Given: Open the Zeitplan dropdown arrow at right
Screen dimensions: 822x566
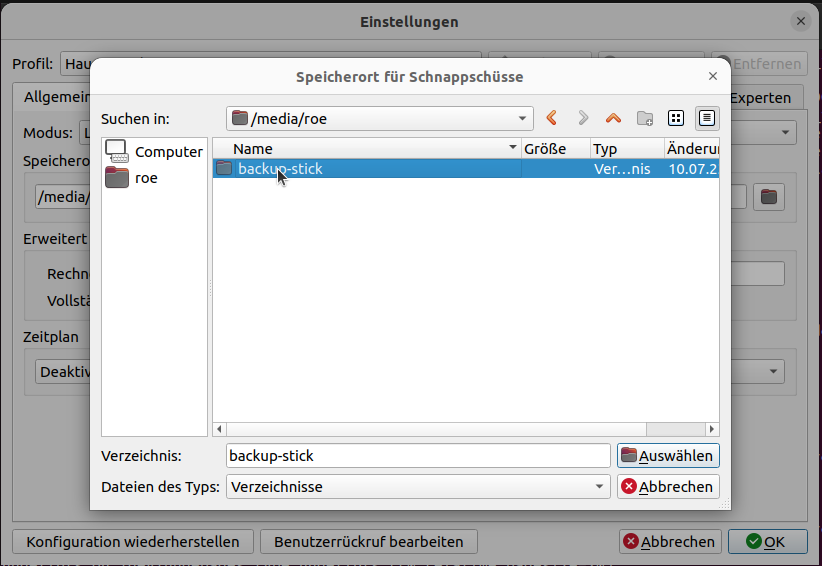Looking at the screenshot, I should click(774, 372).
